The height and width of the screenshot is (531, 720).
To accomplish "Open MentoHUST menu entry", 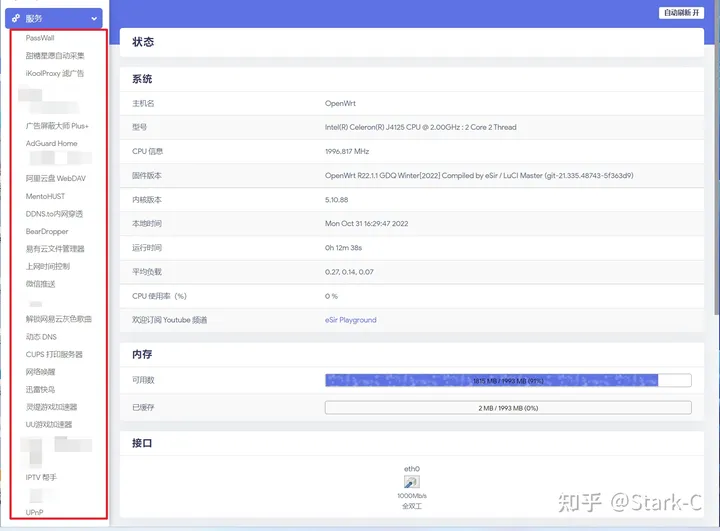I will coord(45,196).
